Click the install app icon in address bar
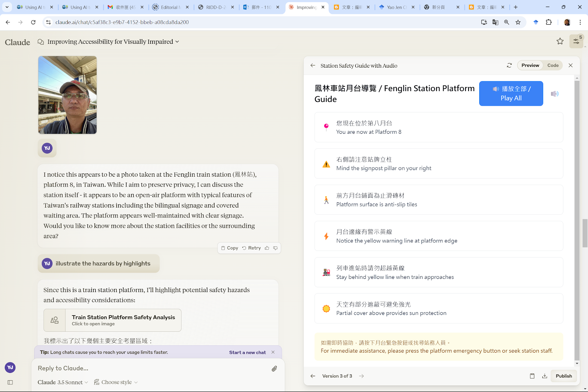The image size is (588, 392). point(484,22)
